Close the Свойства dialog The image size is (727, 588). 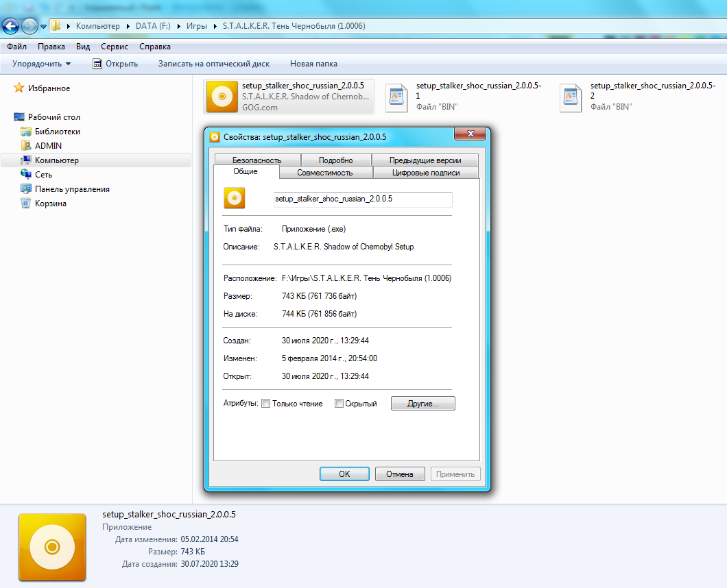pyautogui.click(x=470, y=134)
